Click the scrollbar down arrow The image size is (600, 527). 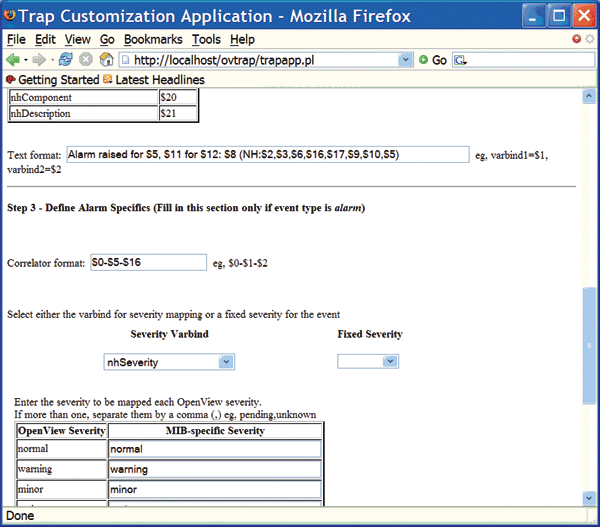[589, 497]
